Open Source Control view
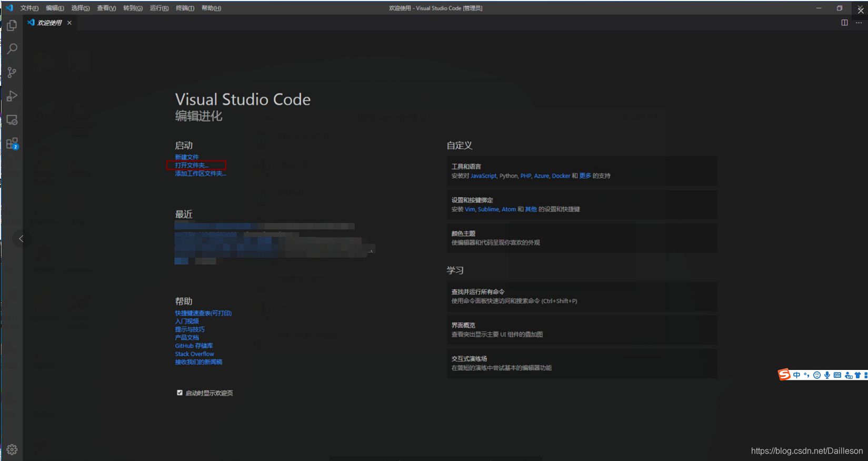 [12, 73]
